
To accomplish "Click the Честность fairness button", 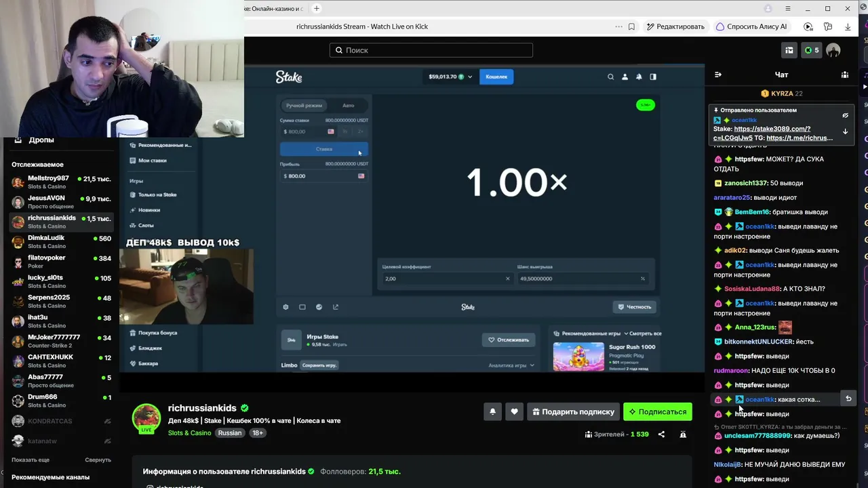I will click(634, 307).
